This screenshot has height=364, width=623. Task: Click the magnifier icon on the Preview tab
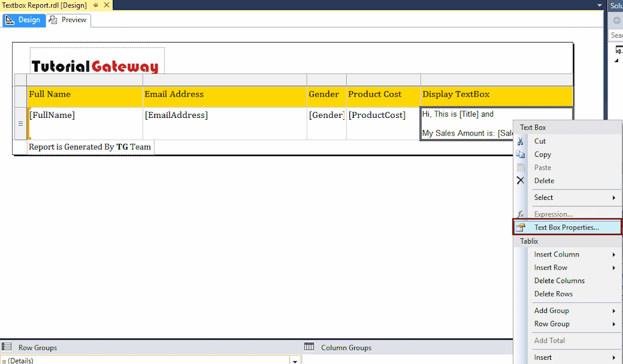click(x=54, y=19)
